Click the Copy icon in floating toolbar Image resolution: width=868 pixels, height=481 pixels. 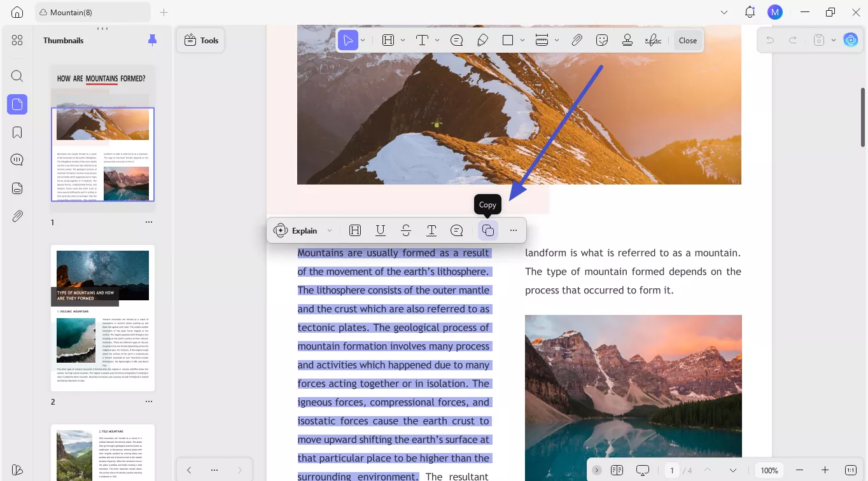point(488,230)
